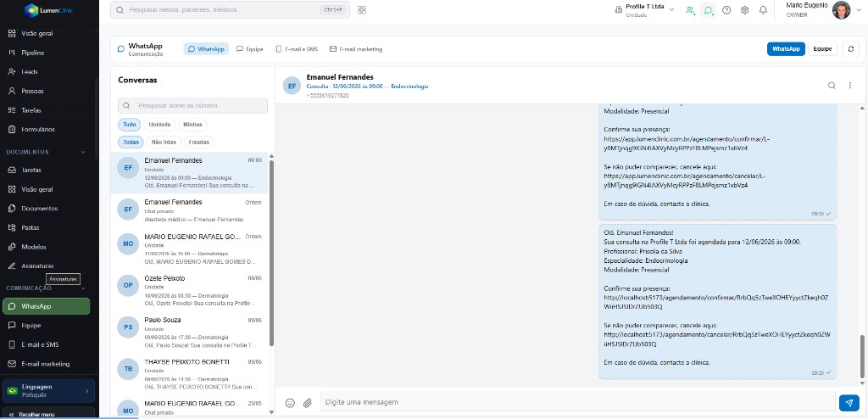Open the apps grid icon beside search
The height and width of the screenshot is (419, 868).
coord(362,10)
